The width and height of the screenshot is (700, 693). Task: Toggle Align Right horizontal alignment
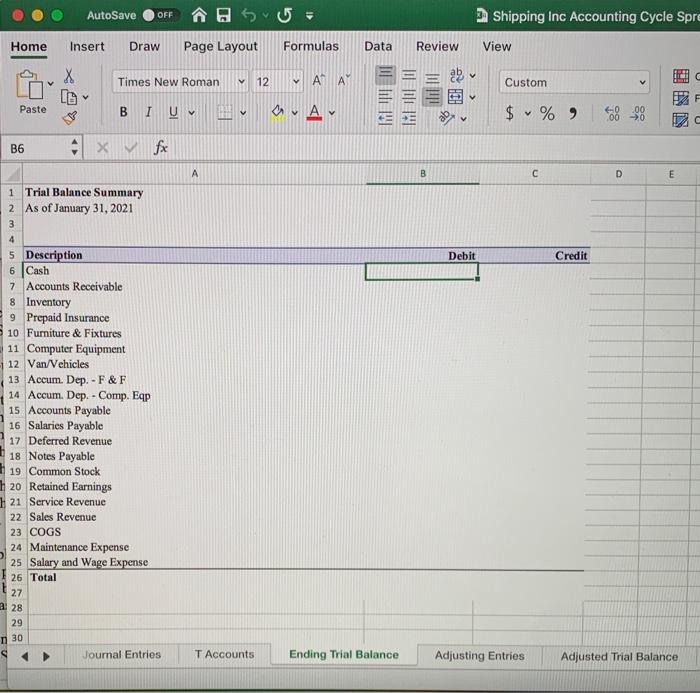pos(432,96)
